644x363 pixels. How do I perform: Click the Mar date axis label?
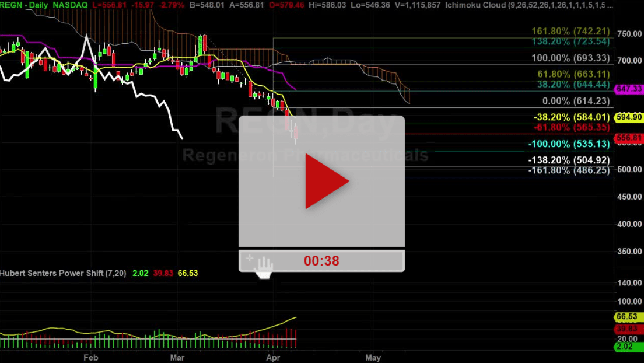tap(177, 358)
